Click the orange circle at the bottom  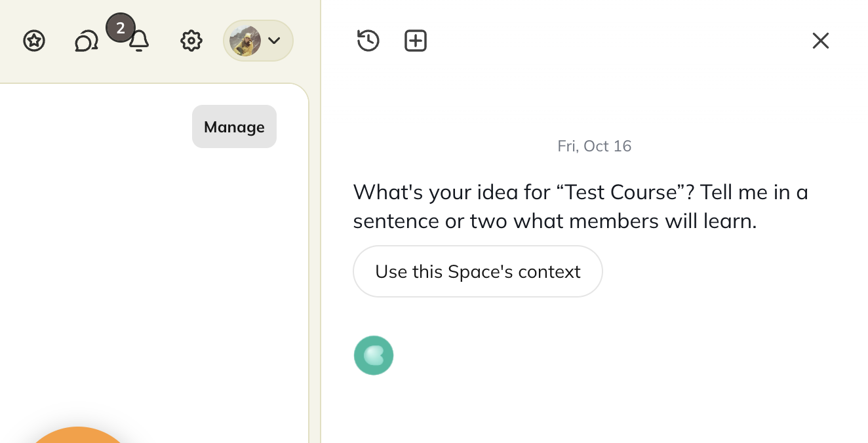(x=77, y=435)
